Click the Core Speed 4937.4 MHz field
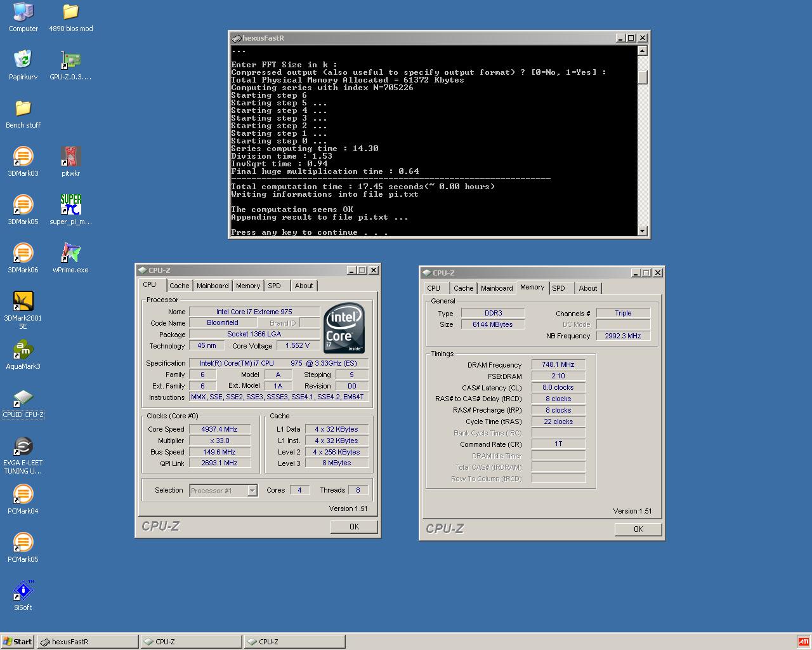 pos(219,429)
